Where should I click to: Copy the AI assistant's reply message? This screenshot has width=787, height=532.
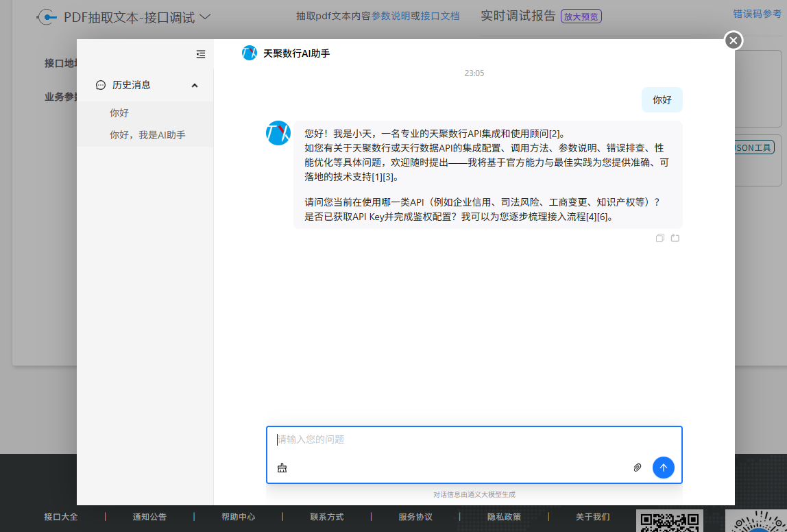coord(659,238)
